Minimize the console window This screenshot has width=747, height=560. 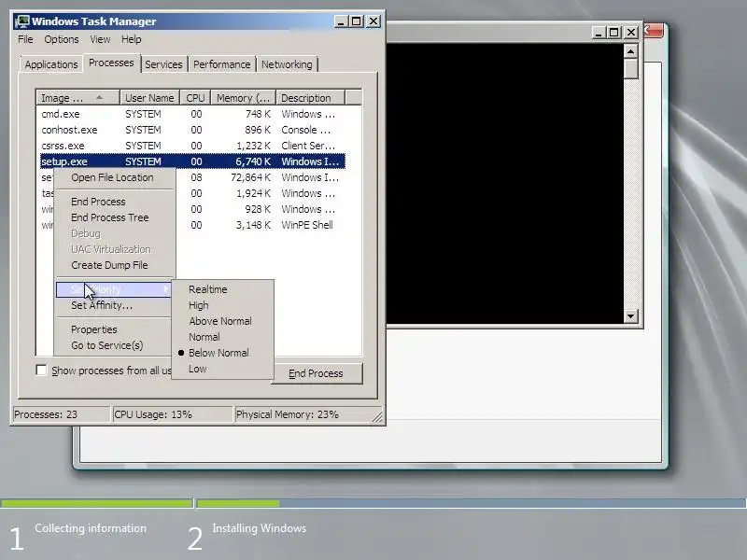point(599,33)
